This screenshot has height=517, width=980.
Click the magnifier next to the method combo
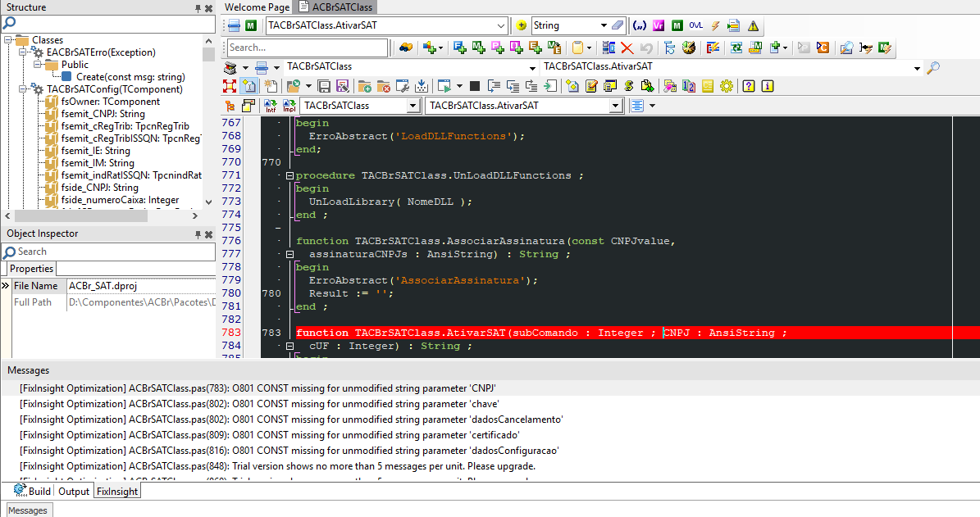(933, 67)
